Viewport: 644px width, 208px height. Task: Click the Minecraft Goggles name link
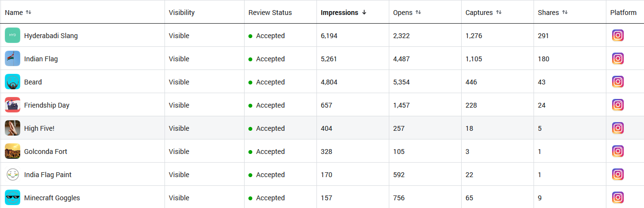coord(52,198)
